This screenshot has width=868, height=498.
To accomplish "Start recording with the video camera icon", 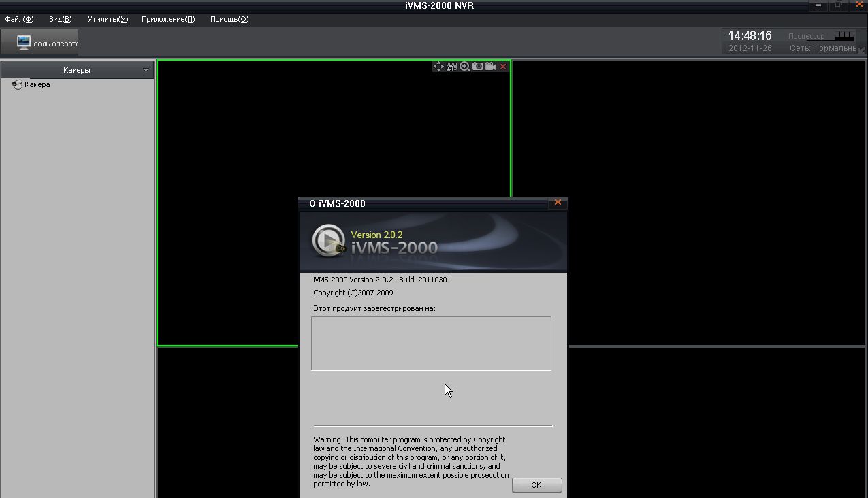I will [x=490, y=67].
